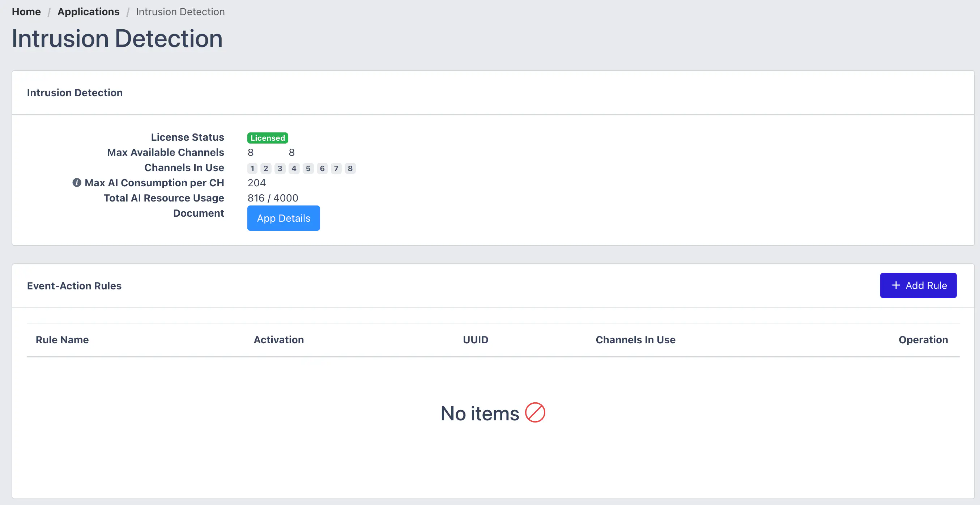
Task: Click the Max Available Channels label
Action: pyautogui.click(x=166, y=152)
